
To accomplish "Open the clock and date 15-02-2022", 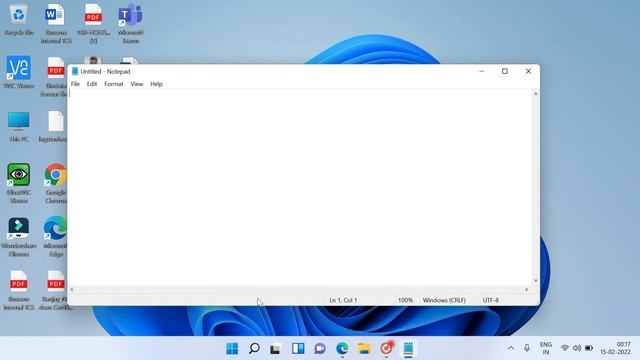I will tap(616, 348).
